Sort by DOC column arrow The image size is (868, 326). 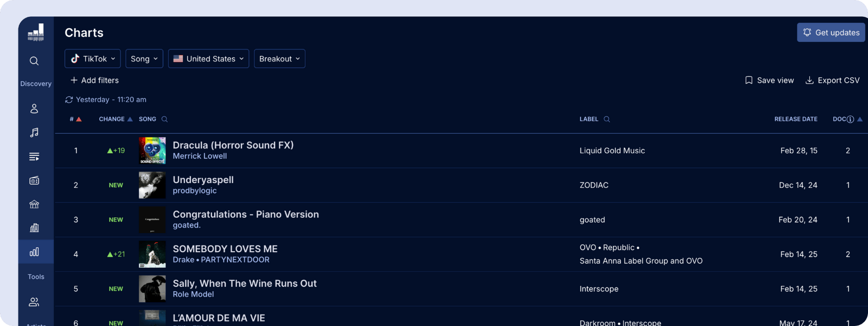click(859, 119)
